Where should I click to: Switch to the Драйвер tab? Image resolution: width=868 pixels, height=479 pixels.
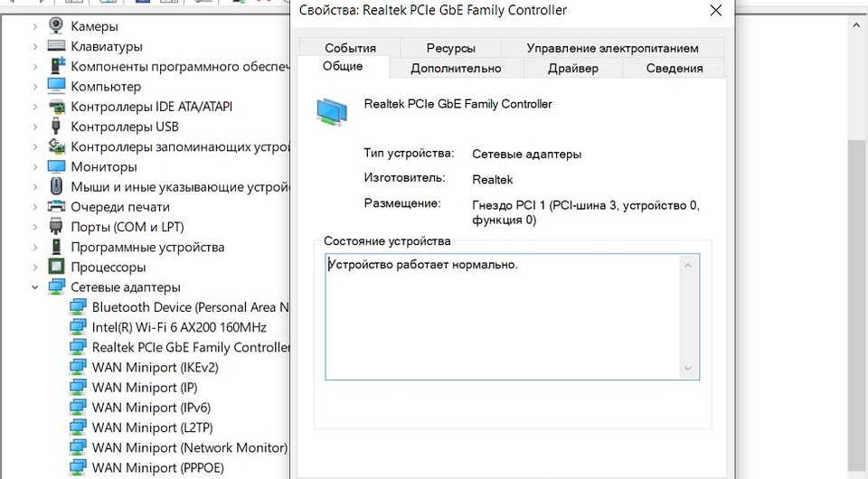[573, 68]
